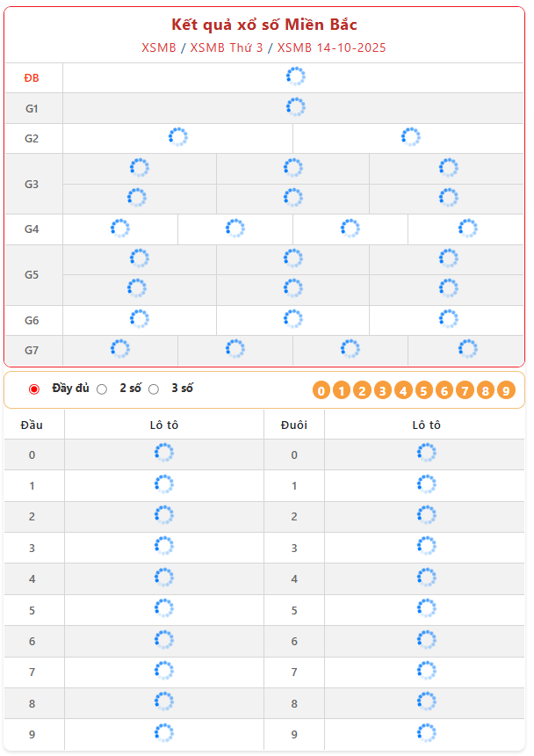The image size is (534, 756).
Task: Open the "XSMB Thứ 3" link
Action: click(x=227, y=47)
